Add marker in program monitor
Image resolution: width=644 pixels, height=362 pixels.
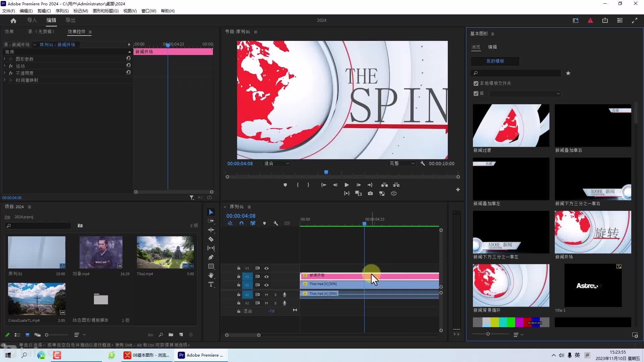(x=285, y=185)
